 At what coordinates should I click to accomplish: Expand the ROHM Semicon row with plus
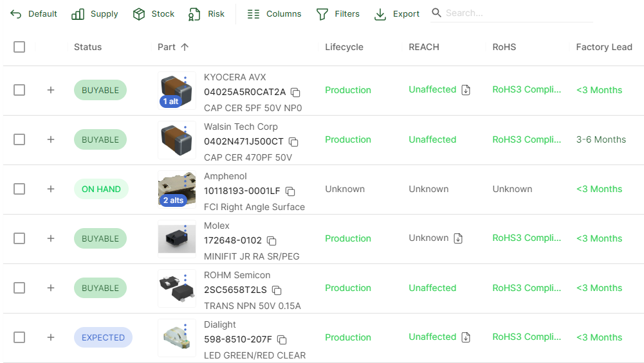(x=51, y=288)
